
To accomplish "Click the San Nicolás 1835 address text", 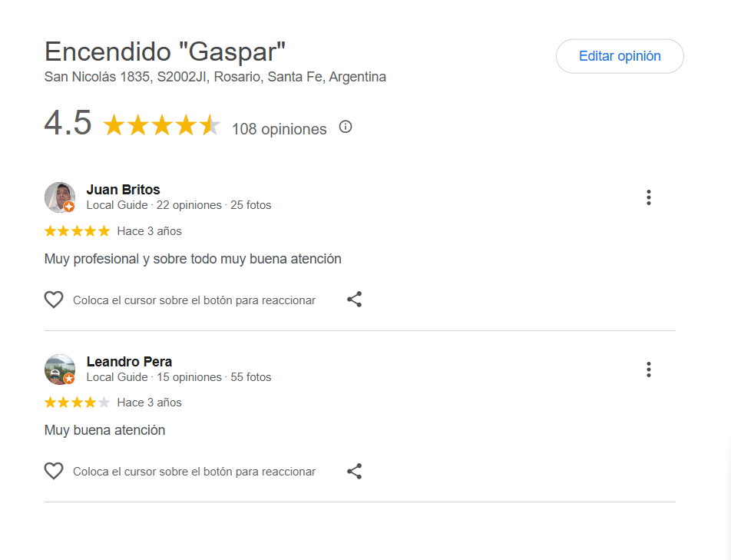I will coord(215,77).
